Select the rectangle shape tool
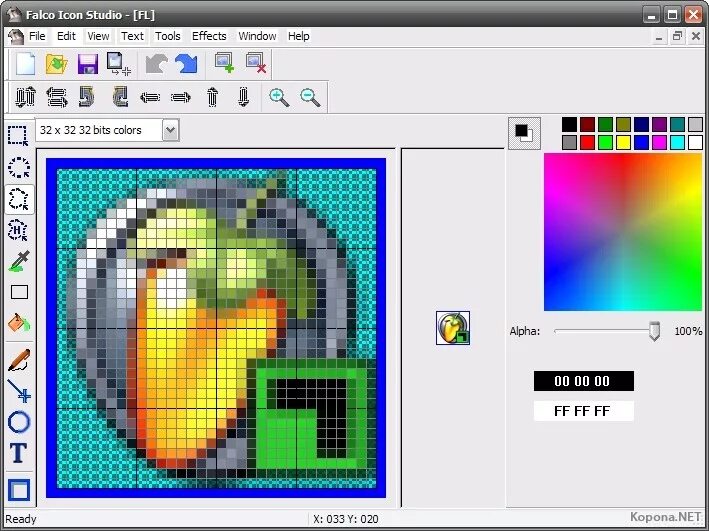The height and width of the screenshot is (531, 709). click(19, 490)
